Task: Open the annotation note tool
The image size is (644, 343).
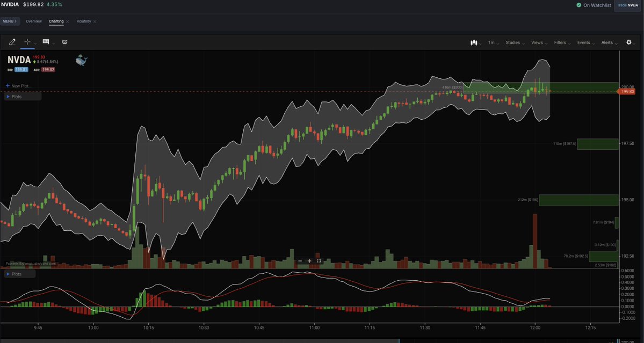Action: tap(46, 42)
